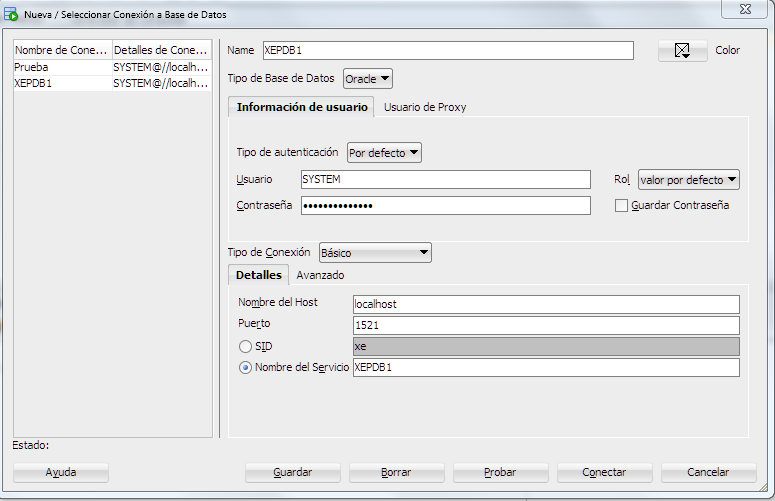
Task: Enable the Guardar Contraseña checkbox
Action: click(621, 205)
